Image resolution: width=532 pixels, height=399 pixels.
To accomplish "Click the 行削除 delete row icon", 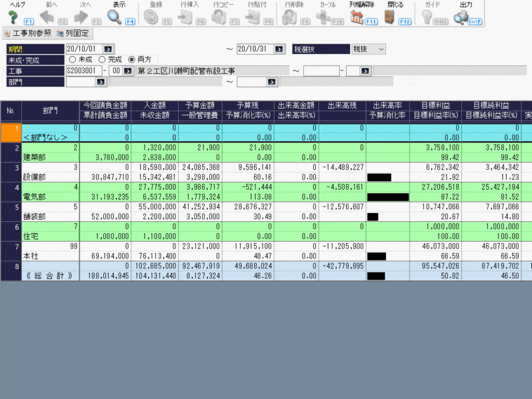I will coord(289,17).
